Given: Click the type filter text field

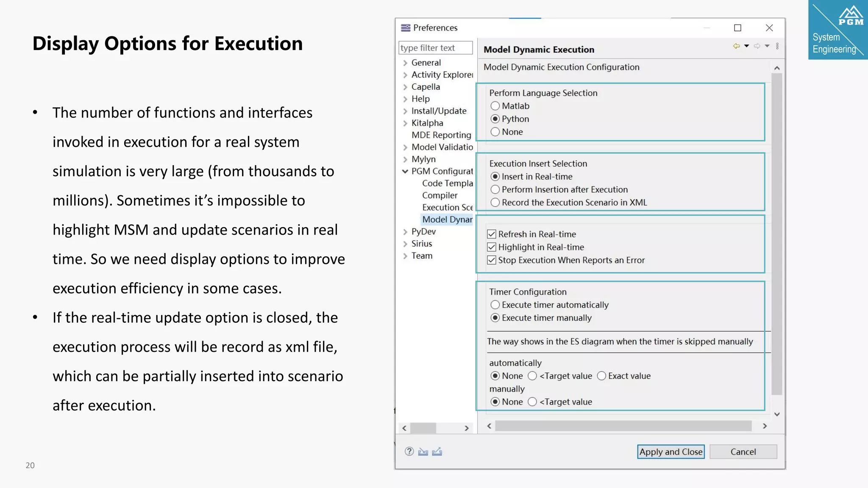Looking at the screenshot, I should 436,48.
